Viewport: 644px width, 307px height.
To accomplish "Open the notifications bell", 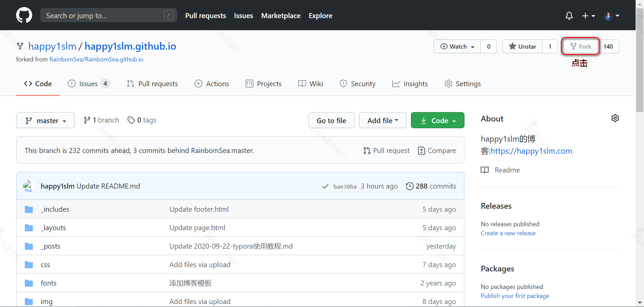I will click(x=569, y=16).
